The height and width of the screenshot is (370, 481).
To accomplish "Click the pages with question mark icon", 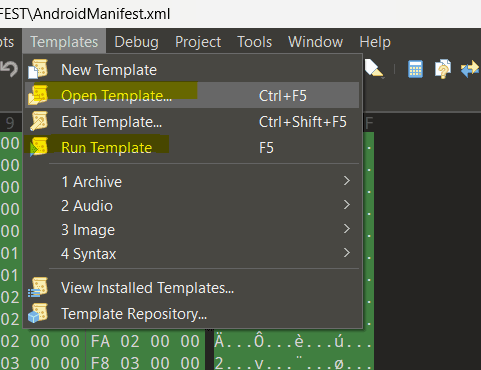I will click(443, 69).
